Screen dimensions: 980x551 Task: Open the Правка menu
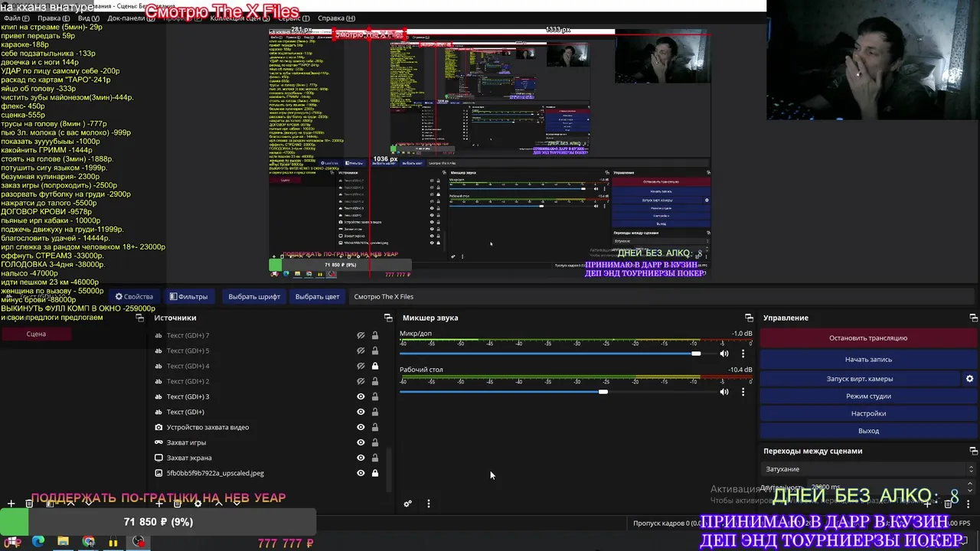point(54,18)
